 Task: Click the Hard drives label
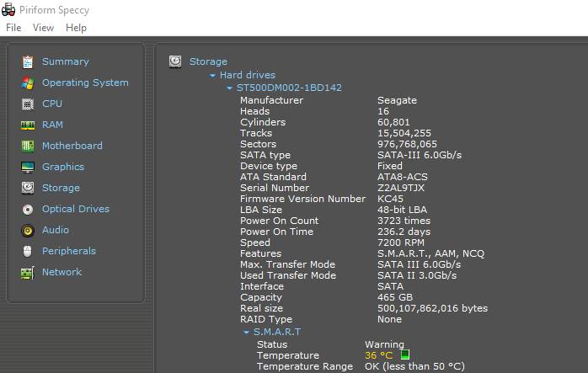coord(248,75)
